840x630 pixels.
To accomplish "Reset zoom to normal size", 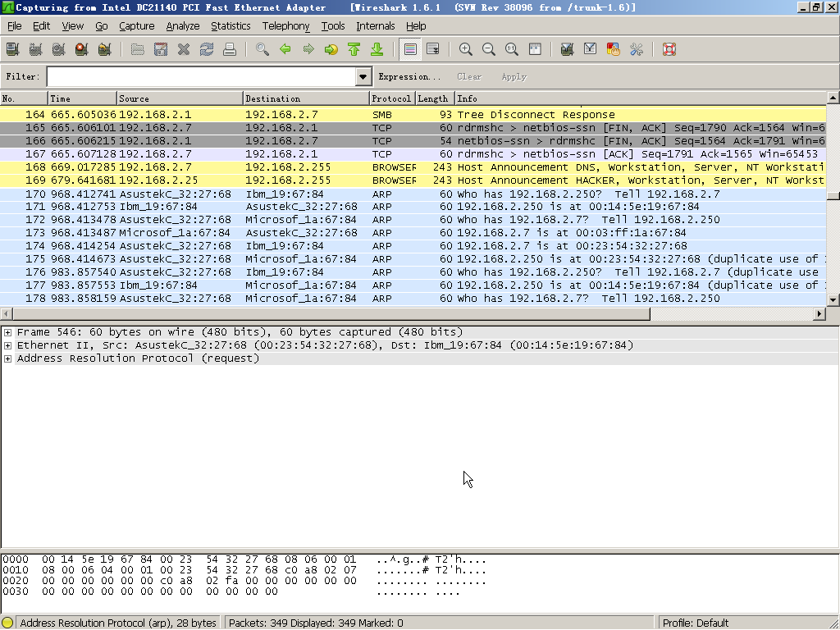I will [512, 49].
